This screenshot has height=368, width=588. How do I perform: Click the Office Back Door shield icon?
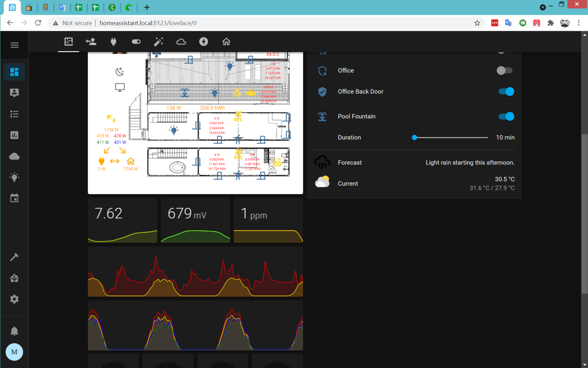coord(322,92)
